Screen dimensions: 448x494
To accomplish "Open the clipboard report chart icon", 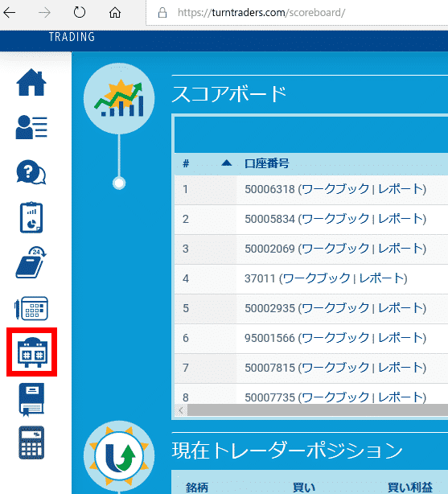I will click(x=31, y=217).
